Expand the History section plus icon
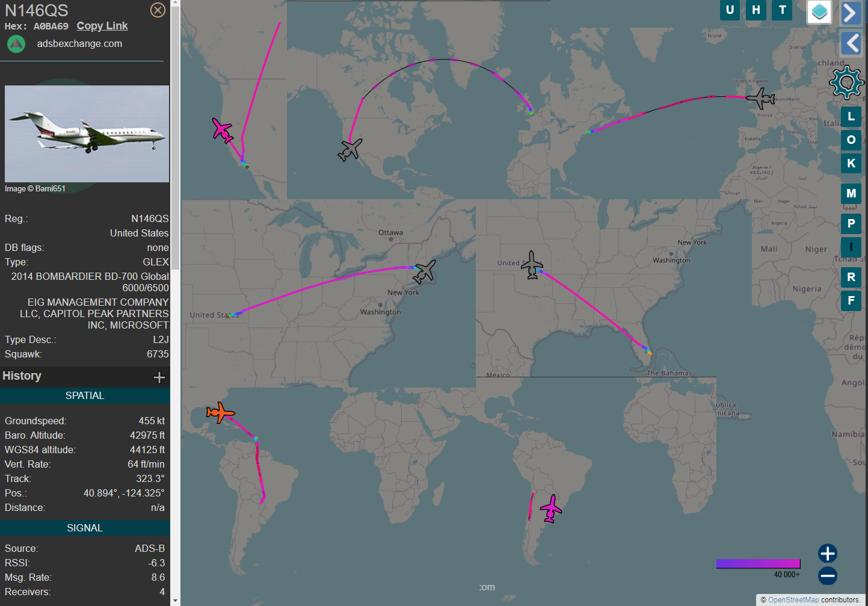 [x=159, y=377]
